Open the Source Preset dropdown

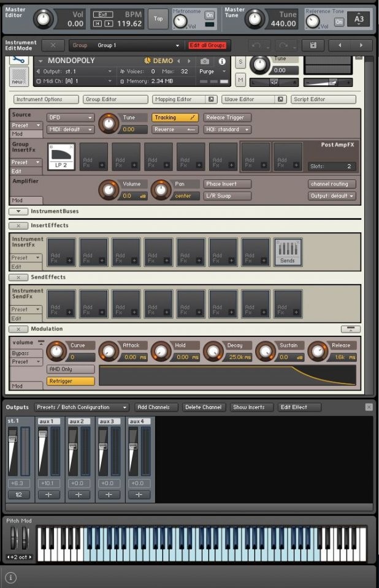(26, 125)
